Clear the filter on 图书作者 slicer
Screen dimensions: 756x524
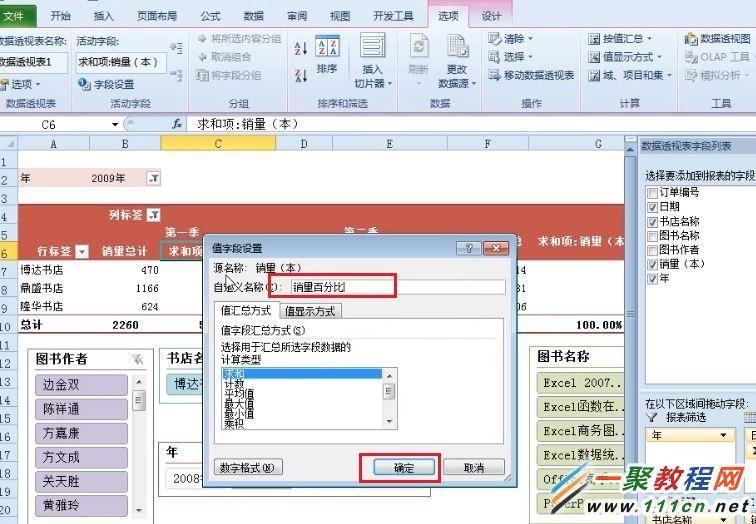point(137,359)
